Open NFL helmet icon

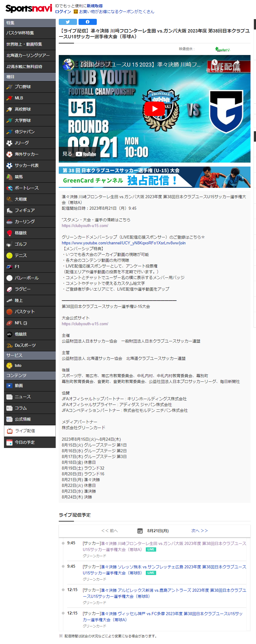[x=9, y=323]
